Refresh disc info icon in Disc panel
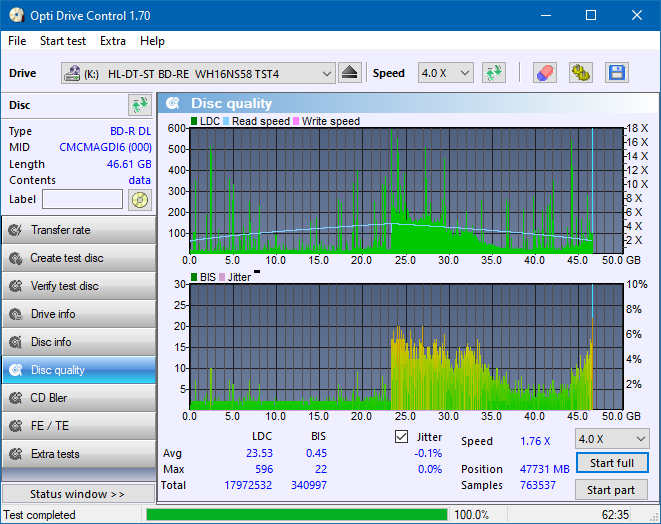The image size is (661, 524). pyautogui.click(x=140, y=105)
